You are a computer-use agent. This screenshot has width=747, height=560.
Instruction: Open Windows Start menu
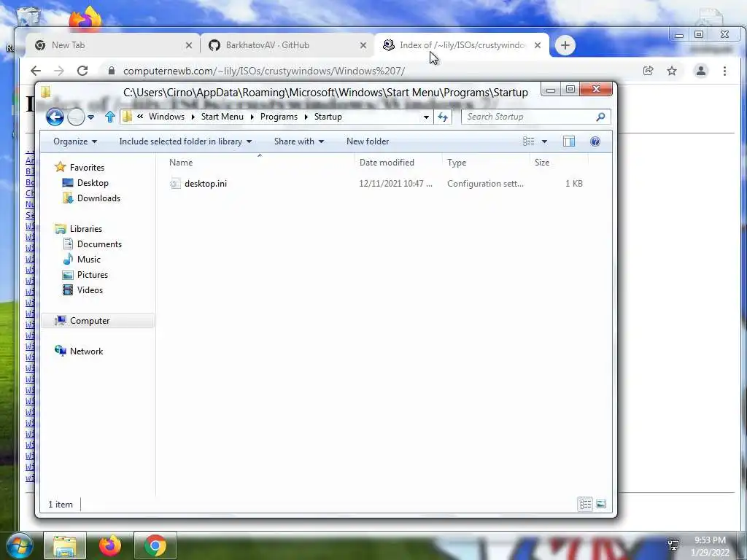coord(18,546)
